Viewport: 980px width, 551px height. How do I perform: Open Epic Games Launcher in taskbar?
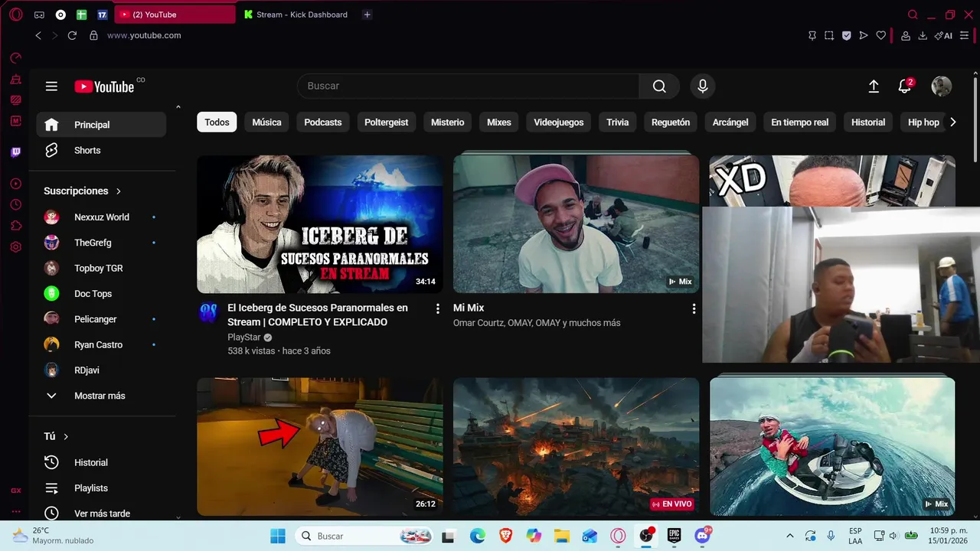674,536
